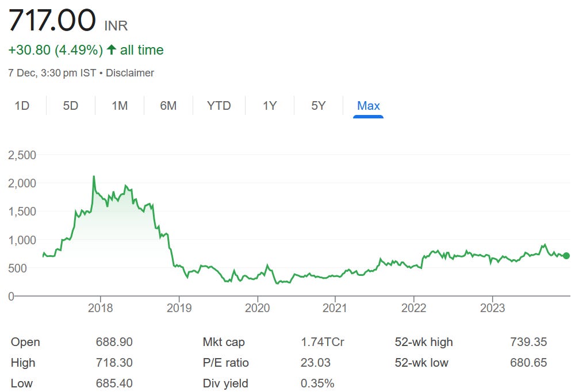Click the 2,000 y-axis label
This screenshot has height=392, width=575.
pos(22,183)
